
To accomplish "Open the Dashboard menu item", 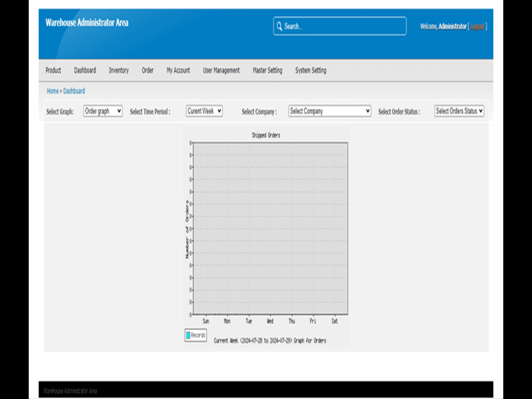I will coord(85,70).
